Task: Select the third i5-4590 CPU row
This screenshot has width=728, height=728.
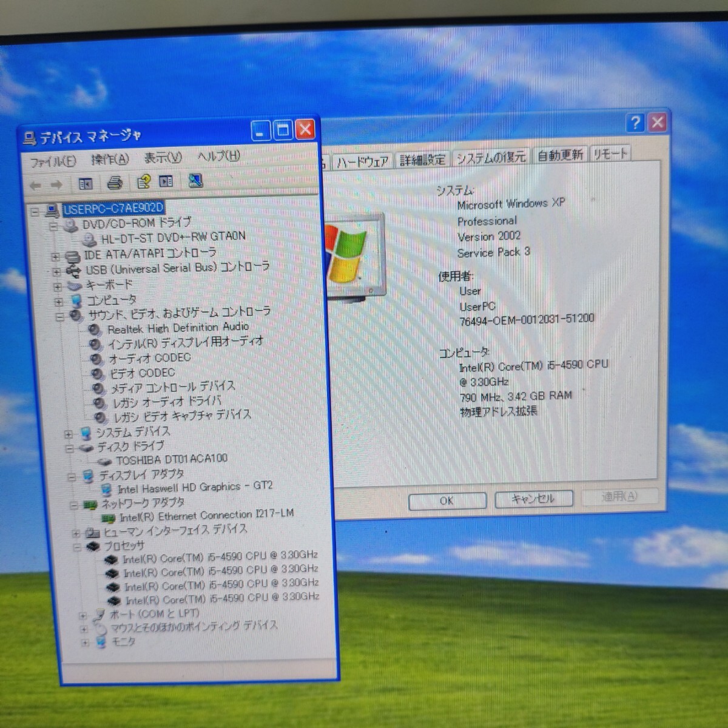Action: pyautogui.click(x=221, y=585)
